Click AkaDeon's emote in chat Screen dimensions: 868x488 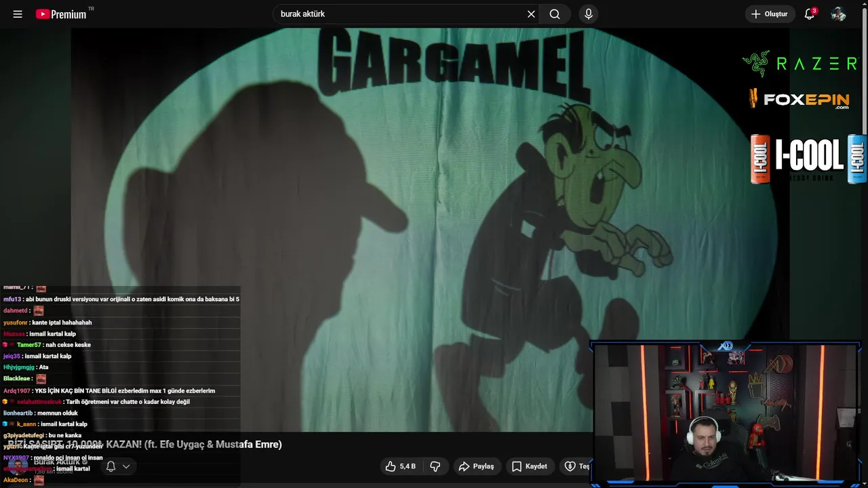pos(39,480)
